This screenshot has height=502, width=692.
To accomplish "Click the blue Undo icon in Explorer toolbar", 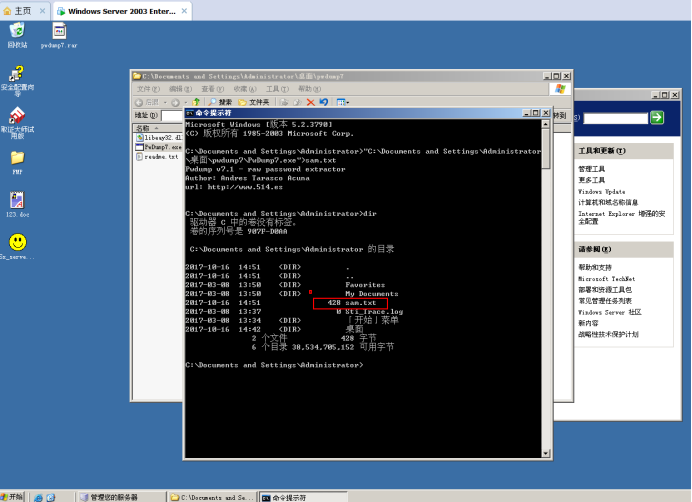I will pyautogui.click(x=324, y=102).
